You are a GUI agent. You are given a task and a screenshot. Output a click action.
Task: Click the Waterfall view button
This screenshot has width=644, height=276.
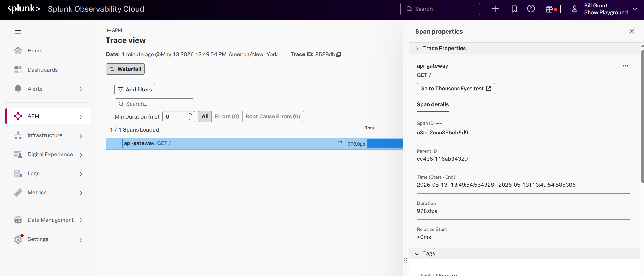125,69
